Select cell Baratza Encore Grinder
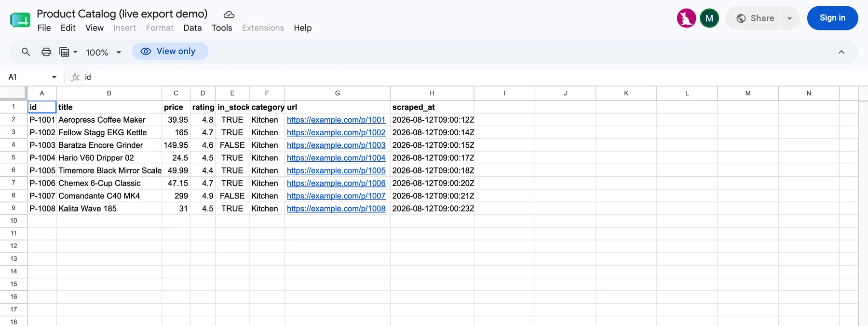 [x=109, y=145]
